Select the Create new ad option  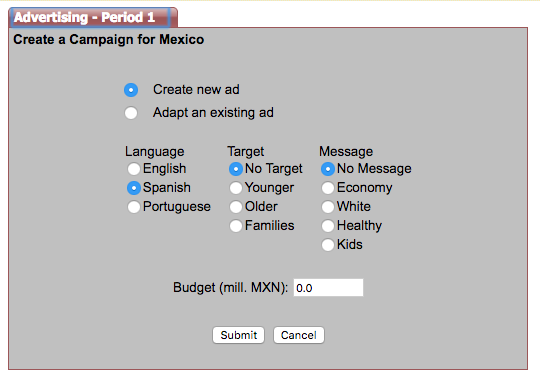click(131, 90)
